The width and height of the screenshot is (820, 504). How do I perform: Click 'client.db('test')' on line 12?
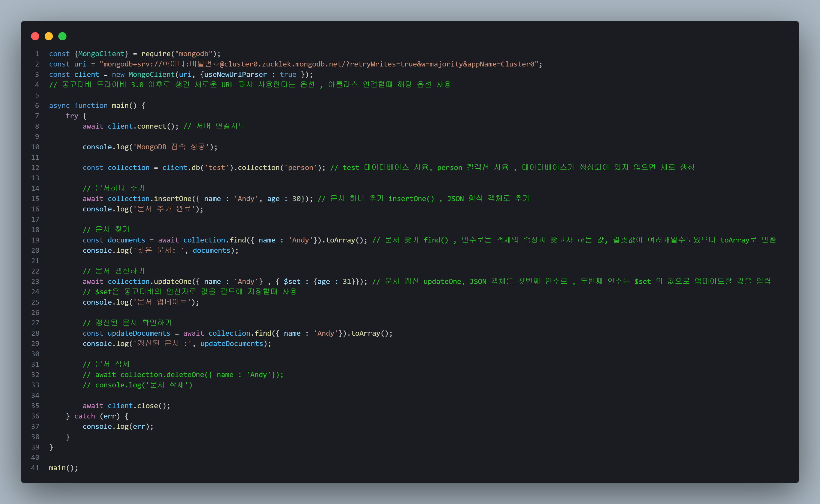pyautogui.click(x=198, y=167)
